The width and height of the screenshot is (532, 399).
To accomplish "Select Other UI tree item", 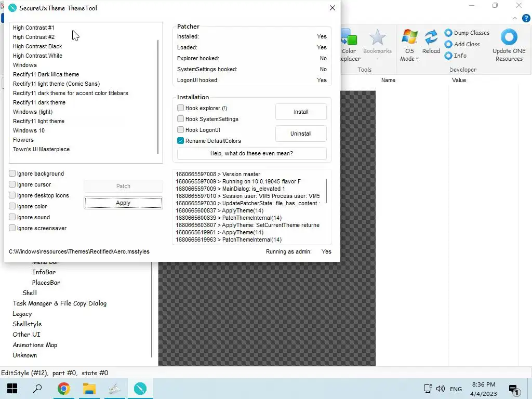I will pos(26,335).
